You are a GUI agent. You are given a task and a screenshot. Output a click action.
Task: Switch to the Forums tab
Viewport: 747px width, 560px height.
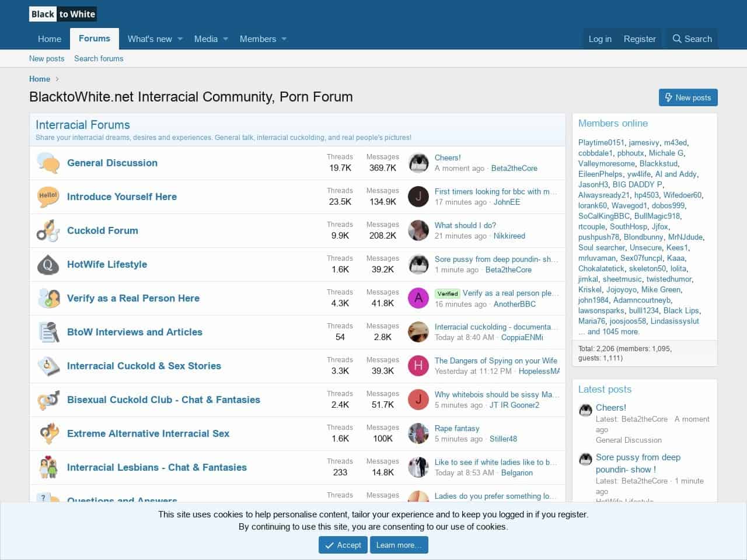[95, 38]
